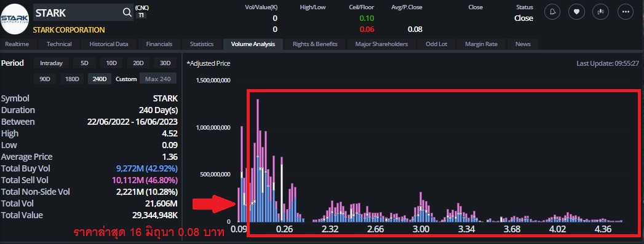Click the Last Update timestamp 09:55:27
This screenshot has width=644, height=244.
[608, 63]
